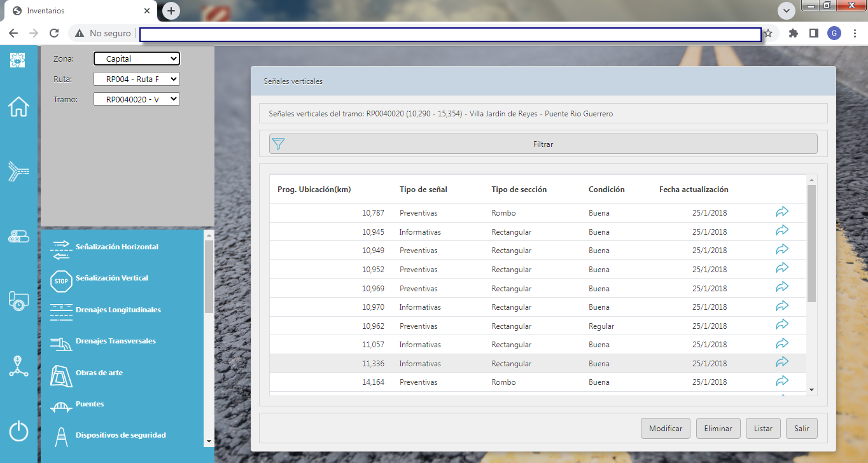Open Señalización Vertical stop sign item
This screenshot has height=463, width=868.
pos(111,279)
